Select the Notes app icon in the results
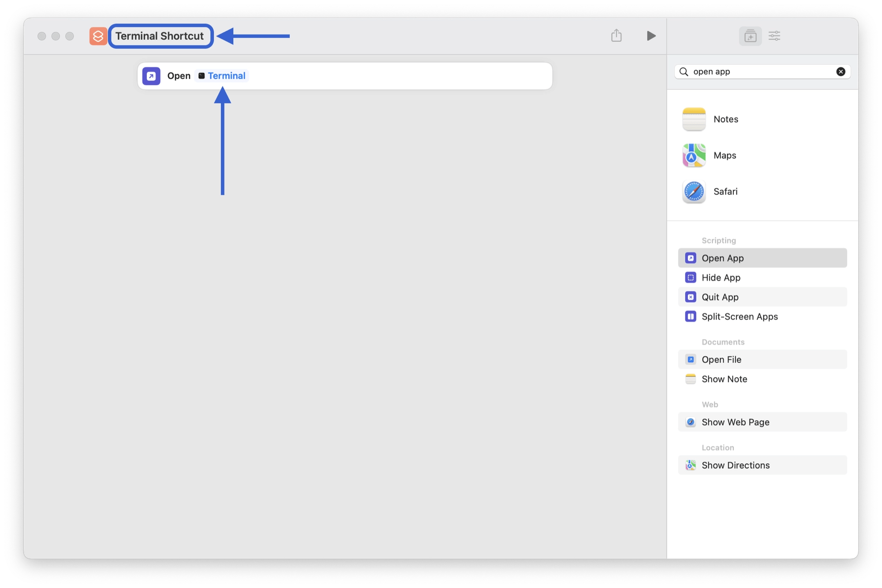 [x=693, y=119]
